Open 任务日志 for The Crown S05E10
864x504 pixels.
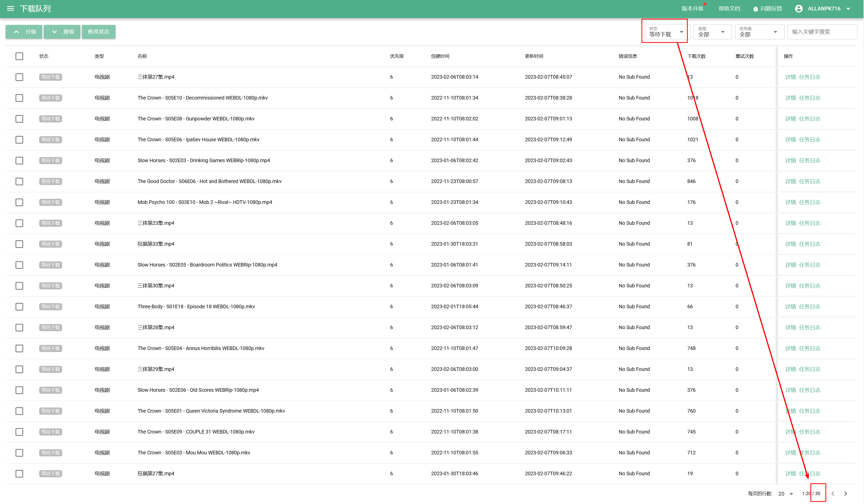(x=810, y=98)
